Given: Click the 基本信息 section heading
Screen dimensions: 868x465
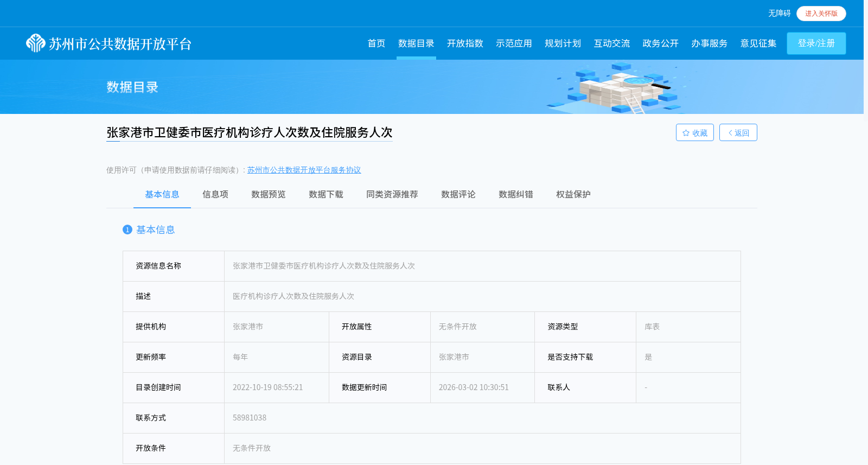Looking at the screenshot, I should click(156, 230).
